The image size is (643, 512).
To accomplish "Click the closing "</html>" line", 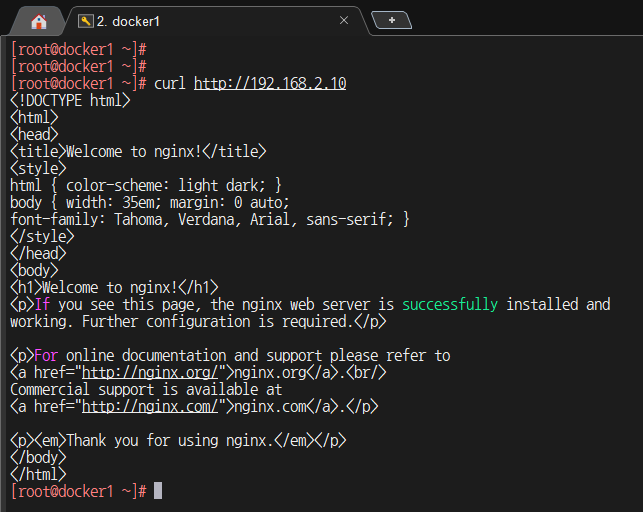I will [38, 474].
